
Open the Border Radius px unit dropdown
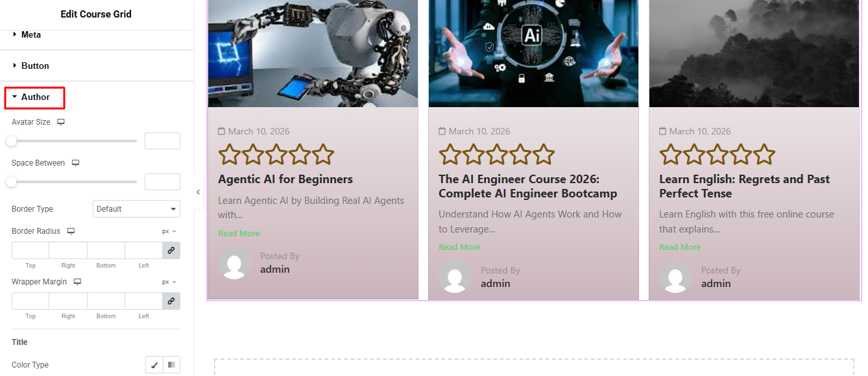click(169, 231)
